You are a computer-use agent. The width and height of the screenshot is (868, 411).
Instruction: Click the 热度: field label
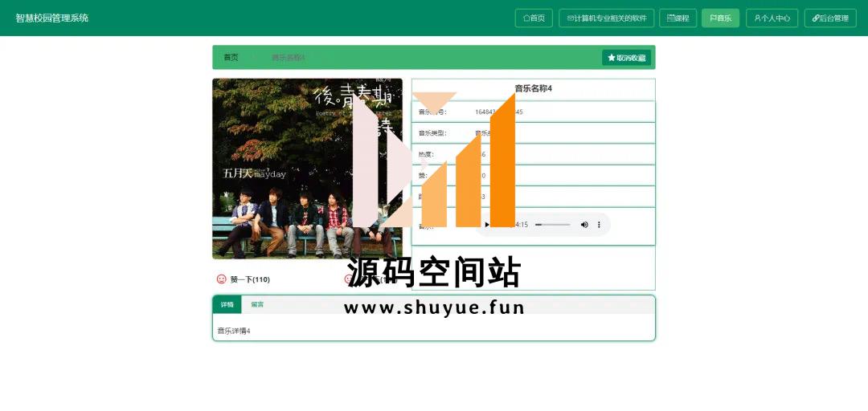click(x=426, y=154)
